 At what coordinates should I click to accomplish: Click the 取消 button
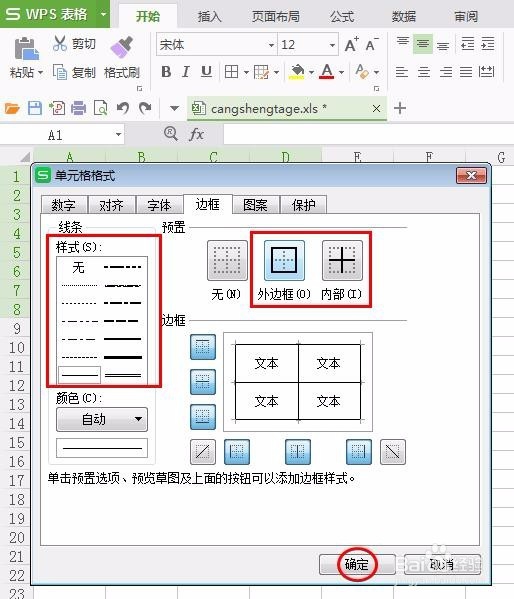point(442,564)
